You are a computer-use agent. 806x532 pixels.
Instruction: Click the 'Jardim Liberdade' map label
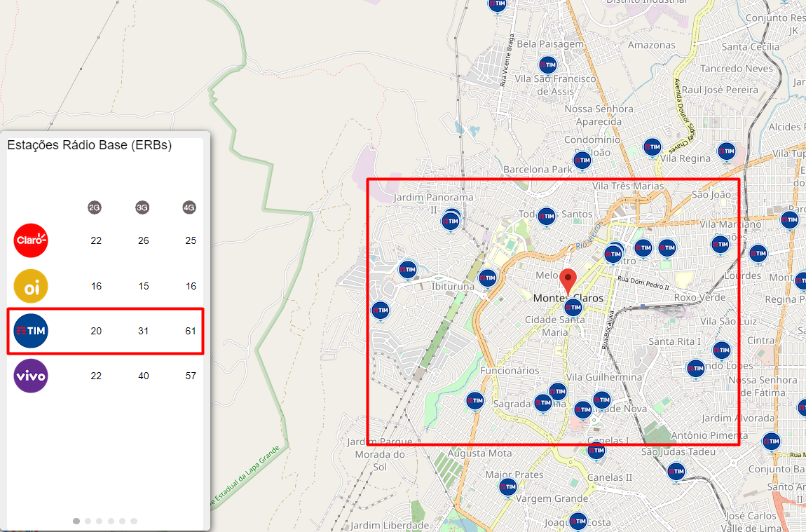[x=389, y=525]
